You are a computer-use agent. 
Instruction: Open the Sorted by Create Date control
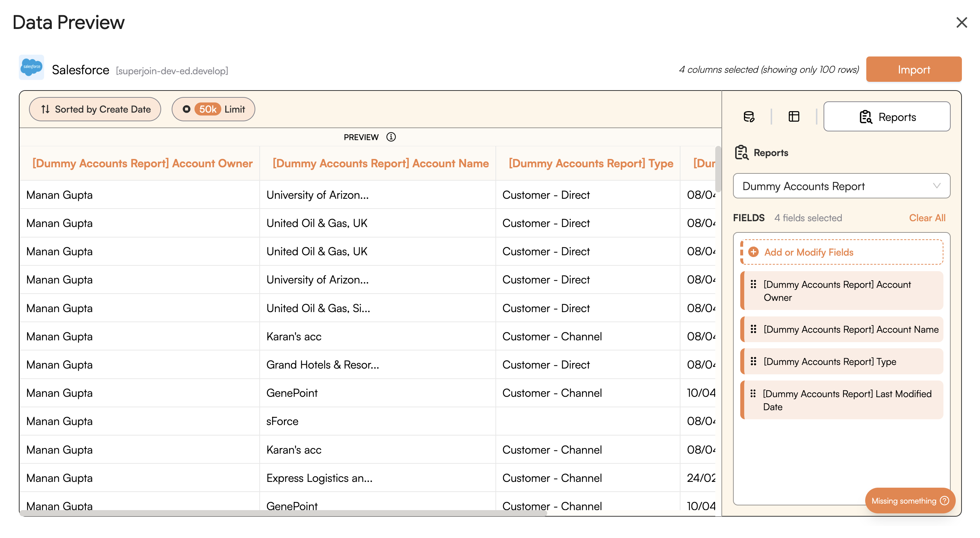click(x=95, y=109)
